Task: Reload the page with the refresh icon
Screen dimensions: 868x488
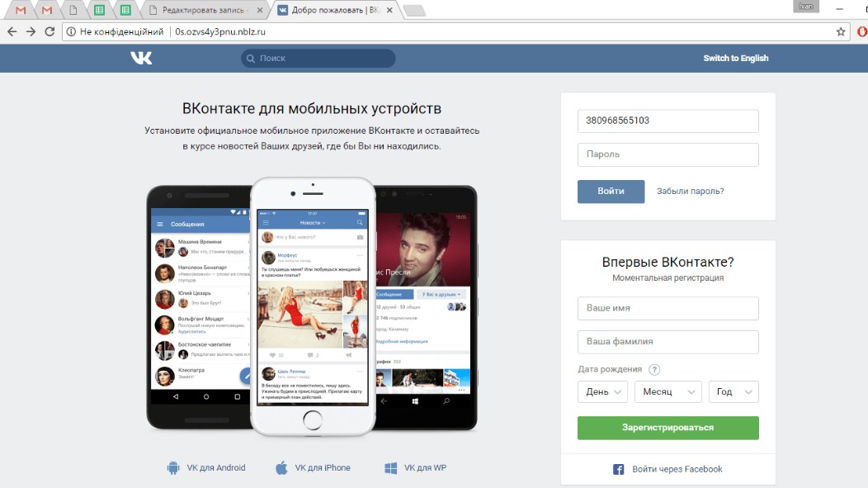Action: 50,31
